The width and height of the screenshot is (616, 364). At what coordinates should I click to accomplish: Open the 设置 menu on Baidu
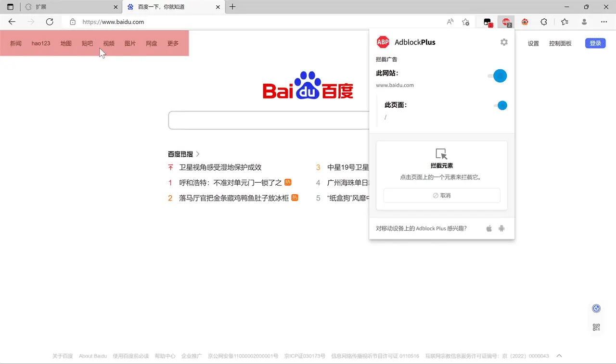click(533, 43)
